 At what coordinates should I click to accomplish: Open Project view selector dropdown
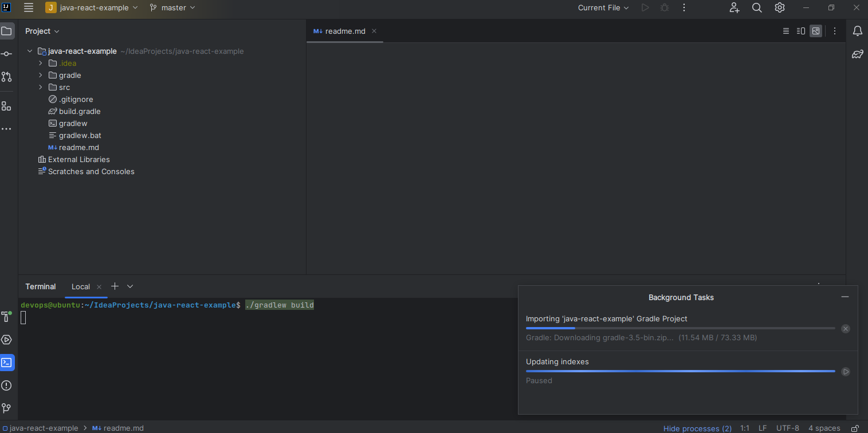(42, 31)
